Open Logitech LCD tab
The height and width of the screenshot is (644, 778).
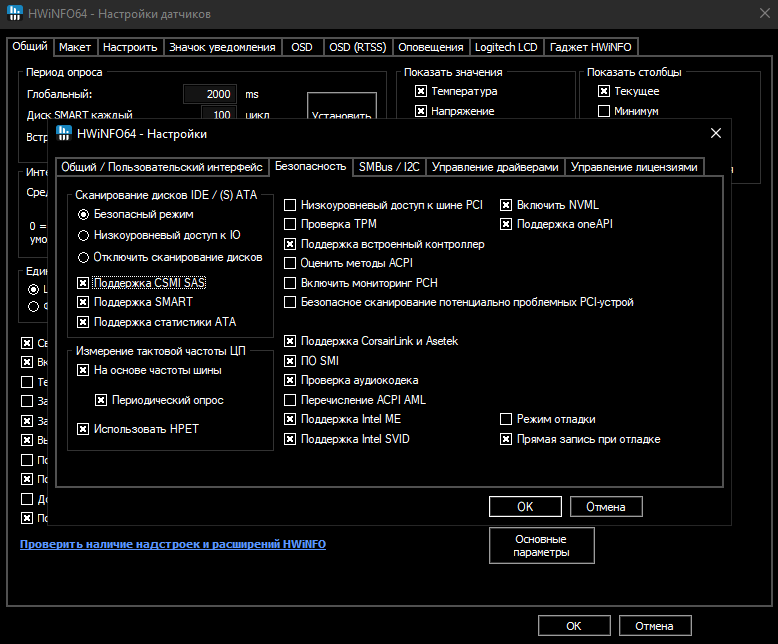pyautogui.click(x=506, y=47)
